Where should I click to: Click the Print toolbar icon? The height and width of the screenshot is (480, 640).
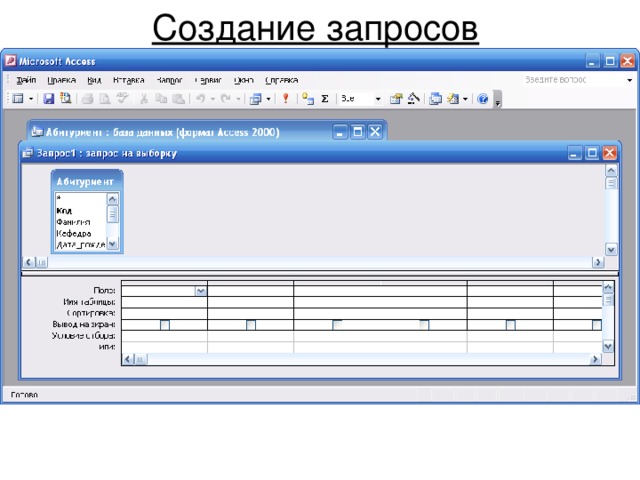87,98
